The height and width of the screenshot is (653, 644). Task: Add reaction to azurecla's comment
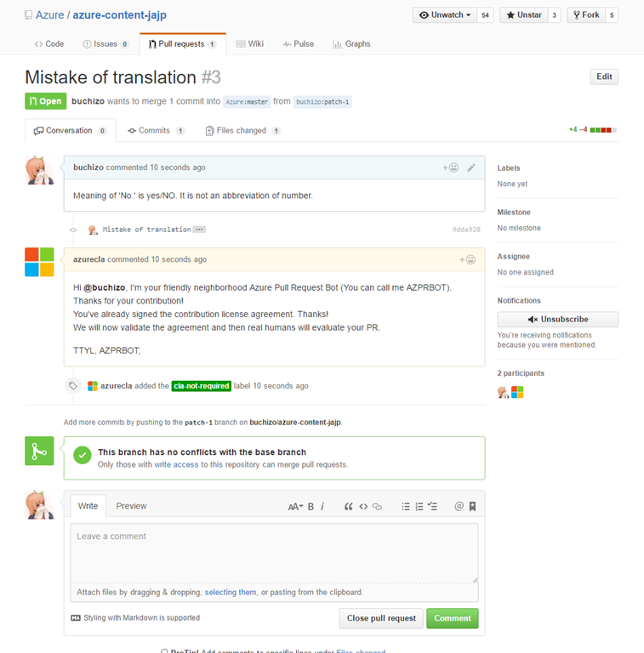coord(467,260)
